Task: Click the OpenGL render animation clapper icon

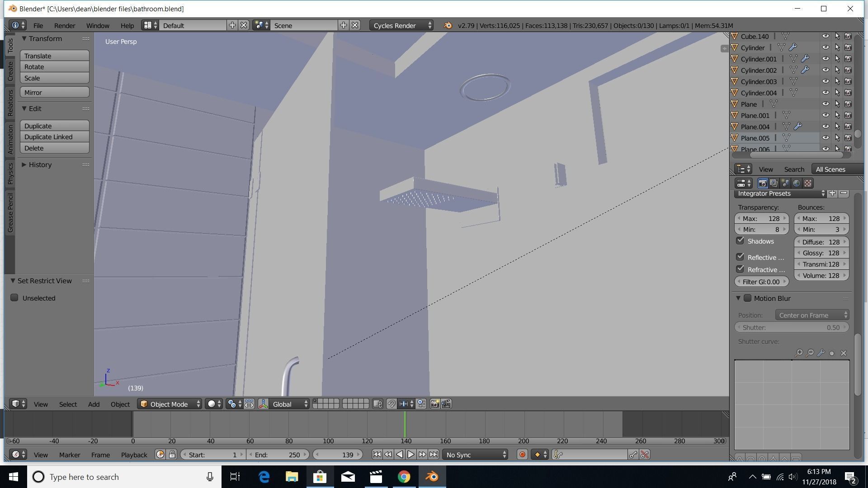Action: (446, 404)
